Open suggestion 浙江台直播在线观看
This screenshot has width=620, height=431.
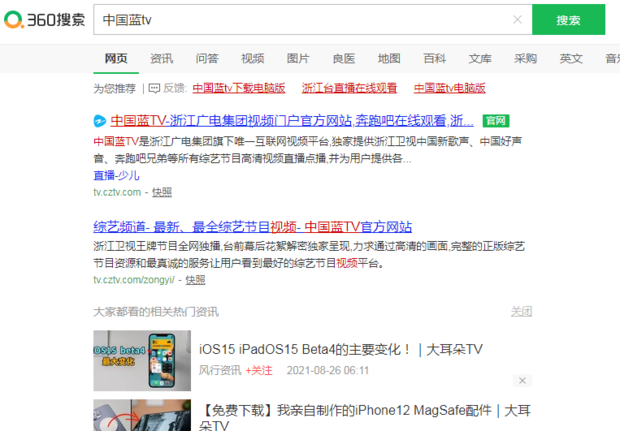pos(349,88)
